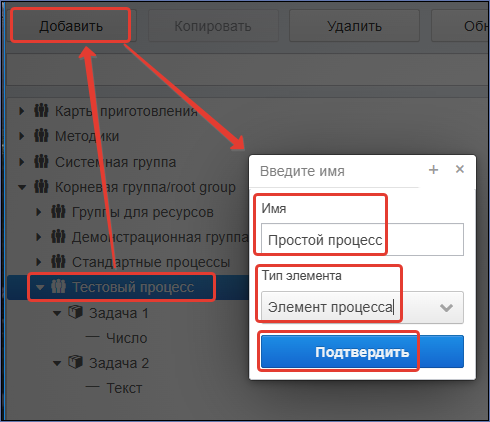Select the Системная группа group icon
490x422 pixels.
click(41, 162)
